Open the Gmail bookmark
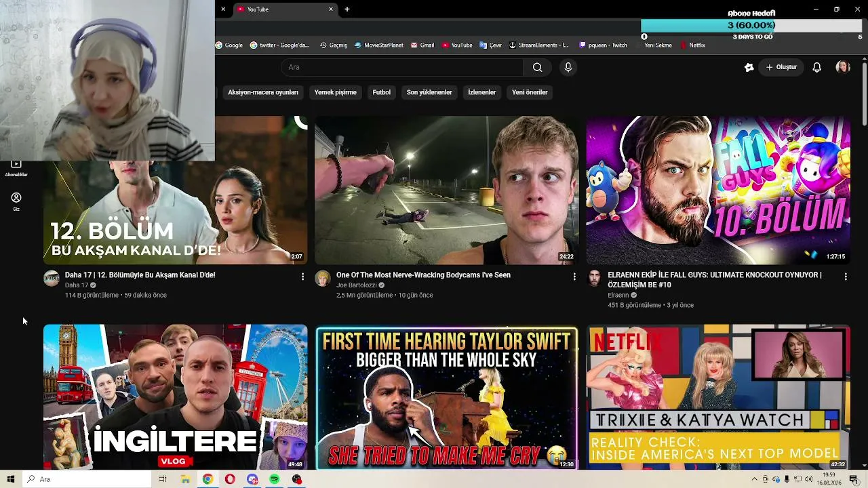Image resolution: width=868 pixels, height=488 pixels. click(422, 45)
